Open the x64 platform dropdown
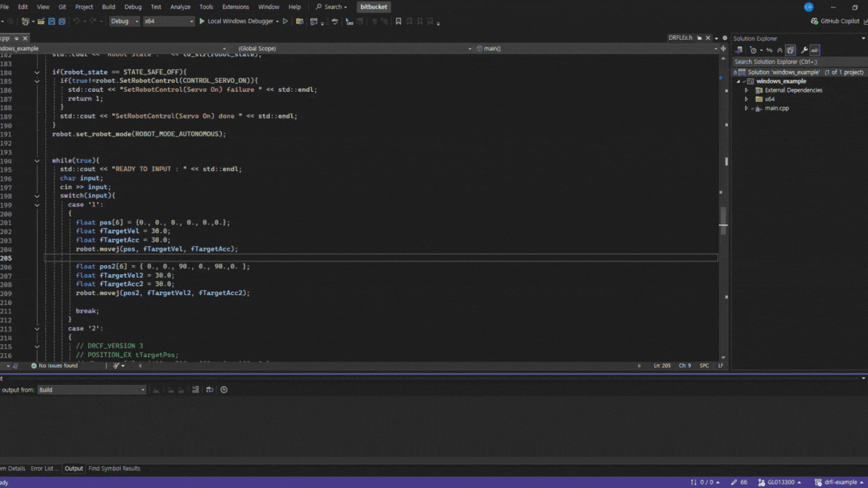 tap(168, 21)
